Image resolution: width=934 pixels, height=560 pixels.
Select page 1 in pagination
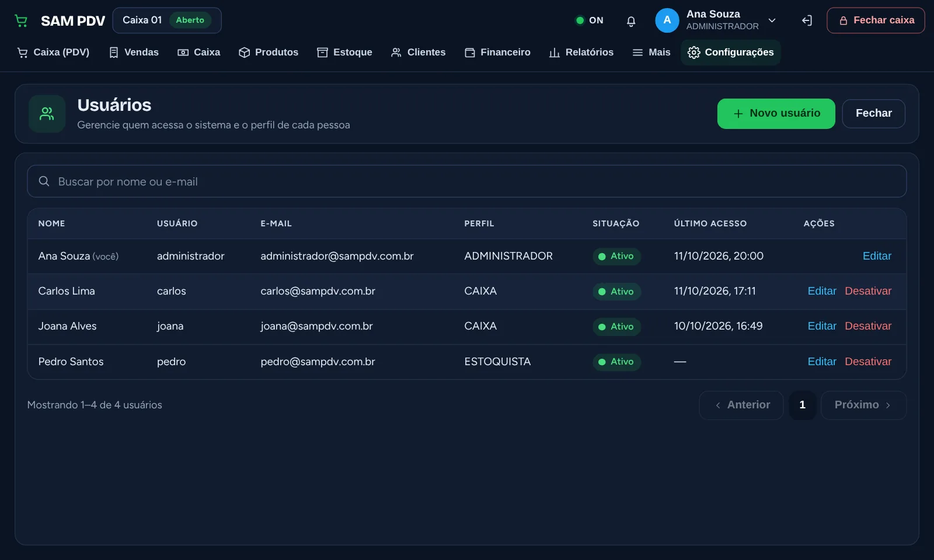click(802, 405)
